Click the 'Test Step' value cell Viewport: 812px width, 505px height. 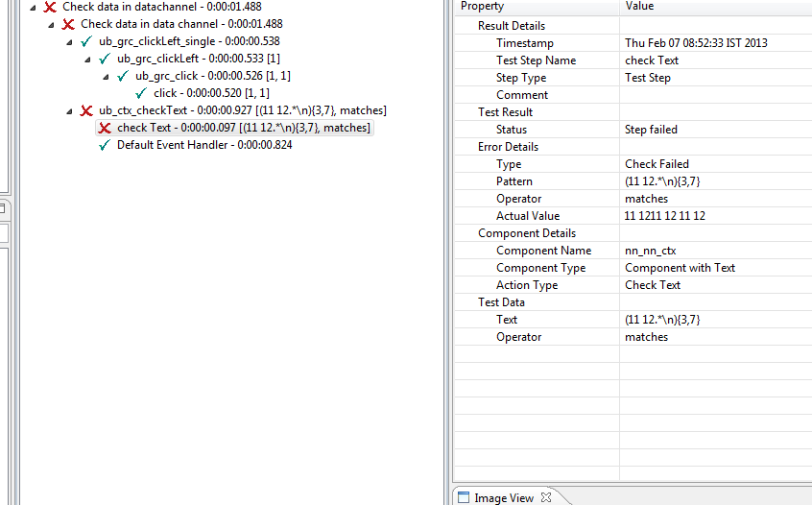coord(647,78)
